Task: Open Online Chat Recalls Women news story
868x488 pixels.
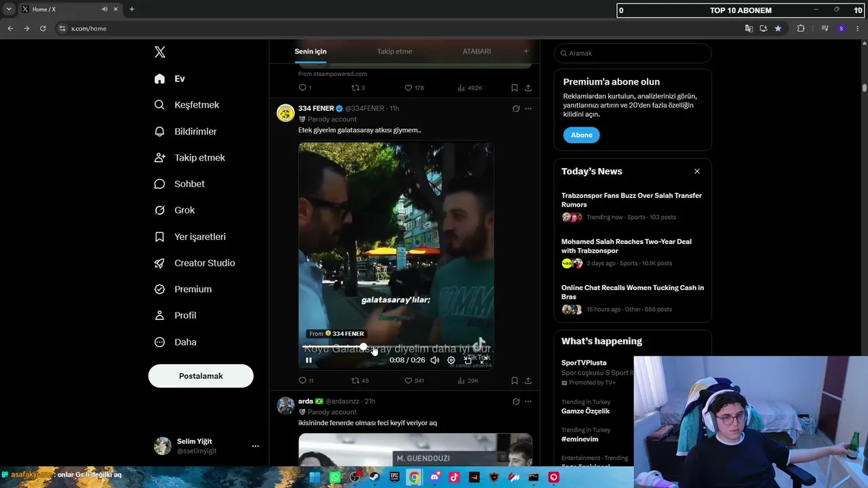Action: (633, 298)
